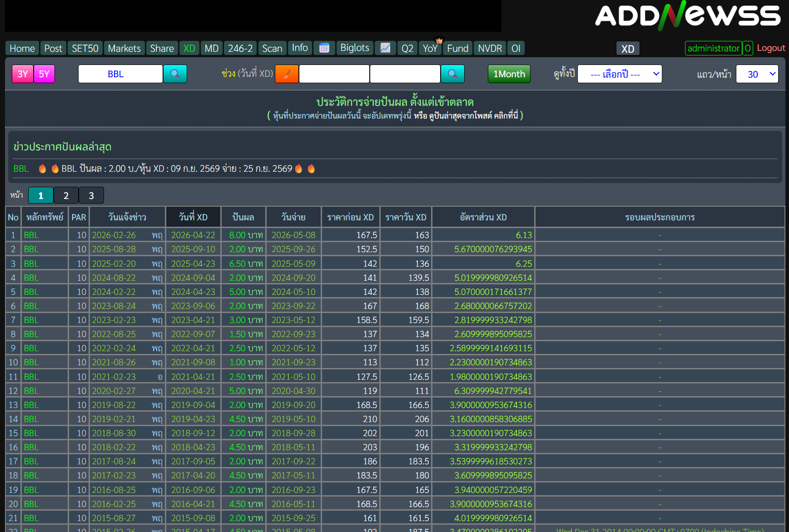Open the year selection dropdown
The height and width of the screenshot is (532, 789).
click(620, 74)
